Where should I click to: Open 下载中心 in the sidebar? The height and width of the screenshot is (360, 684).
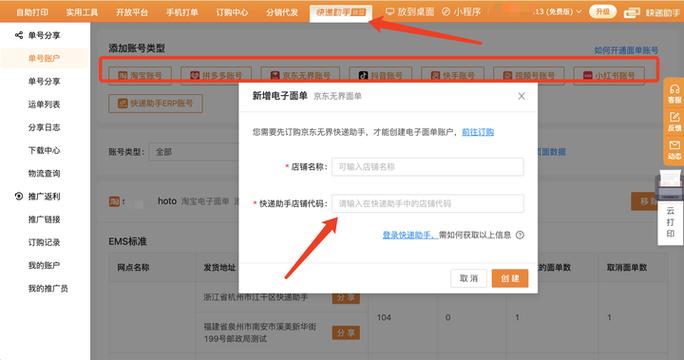click(x=44, y=151)
